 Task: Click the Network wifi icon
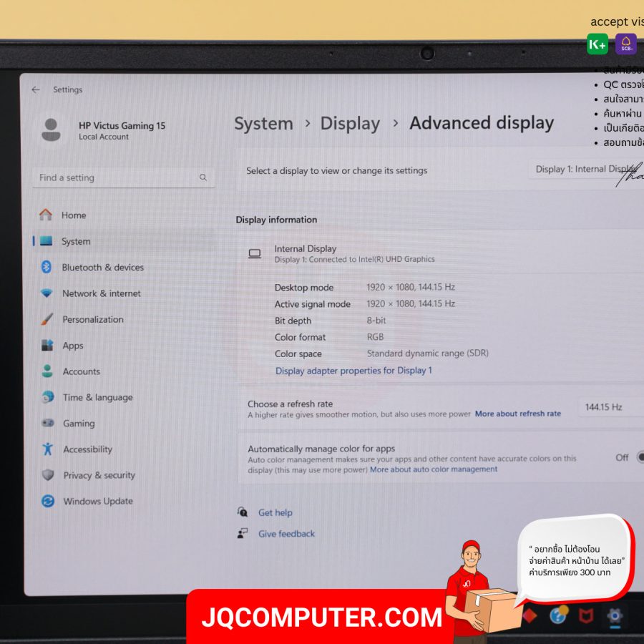[47, 293]
